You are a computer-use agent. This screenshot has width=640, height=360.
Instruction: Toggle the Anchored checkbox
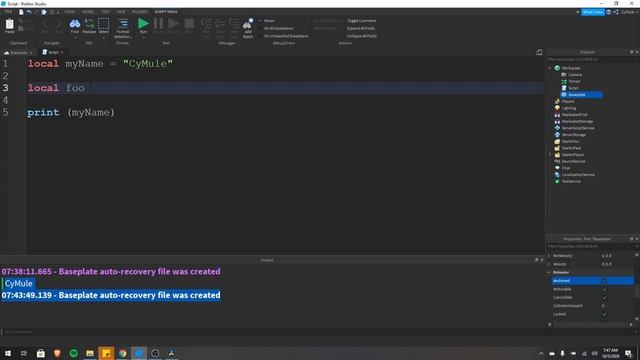604,281
